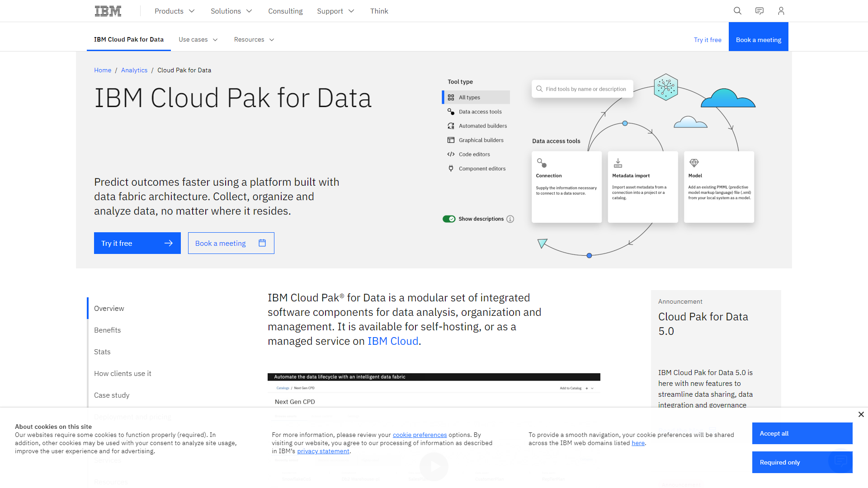
Task: Select the Data access tools filter icon
Action: click(x=451, y=112)
